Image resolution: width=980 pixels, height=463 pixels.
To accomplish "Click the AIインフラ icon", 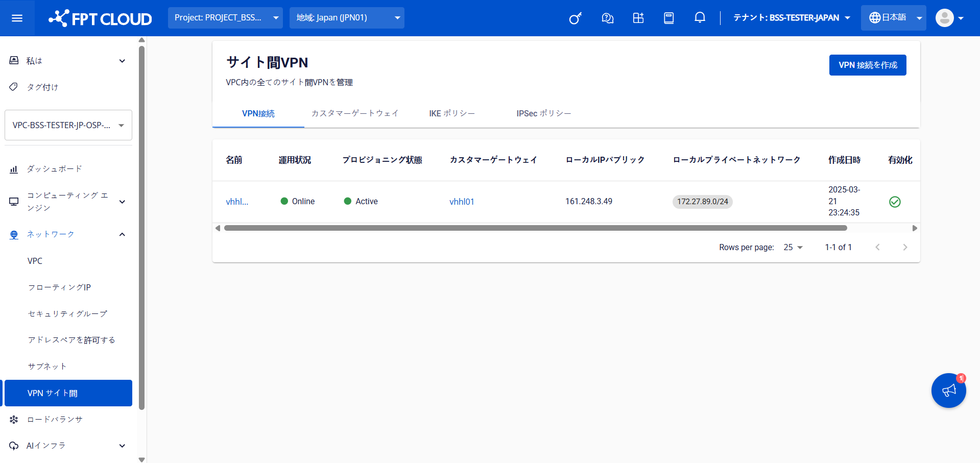I will (x=14, y=446).
